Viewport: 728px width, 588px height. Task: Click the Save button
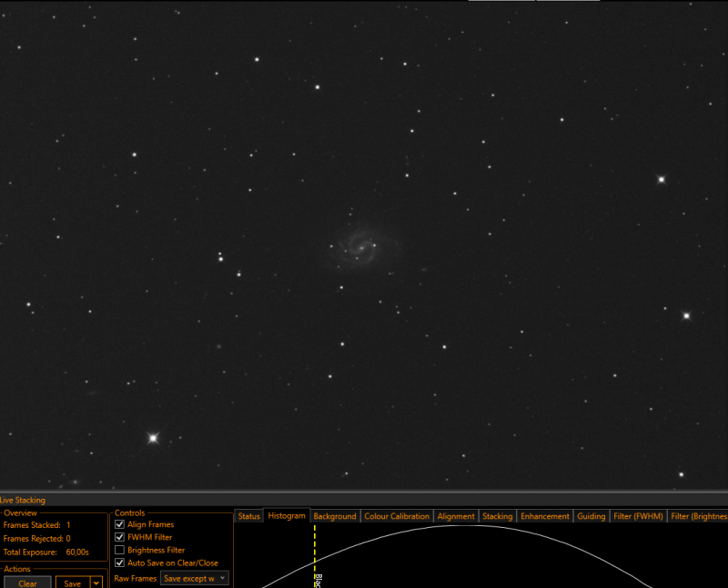tap(73, 583)
